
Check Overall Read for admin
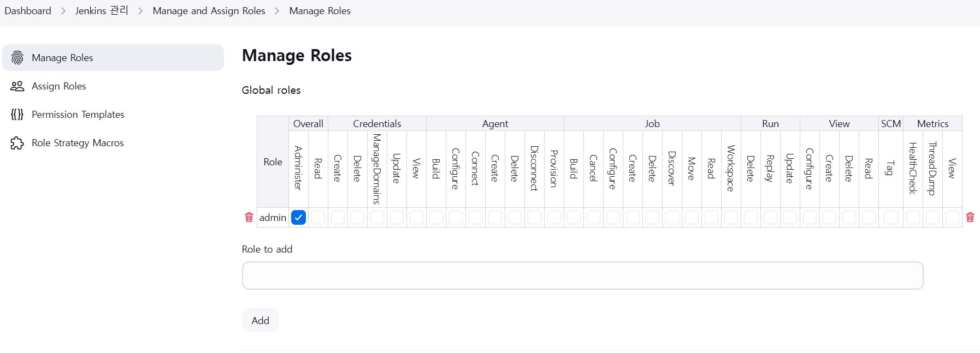coord(318,217)
